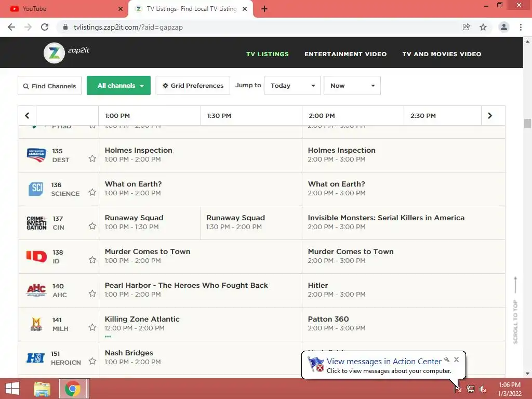Favorite channel 135 DEST
This screenshot has height=399, width=532.
92,158
